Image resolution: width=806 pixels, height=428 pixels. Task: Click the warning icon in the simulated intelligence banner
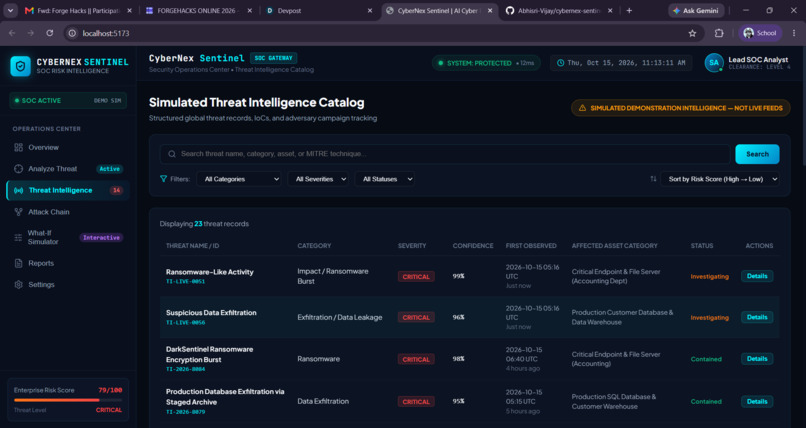(x=582, y=108)
